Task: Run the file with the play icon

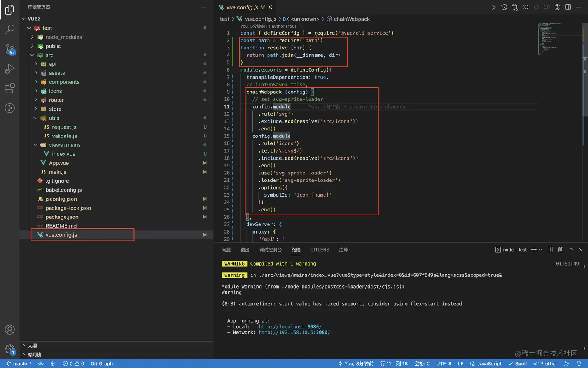Action: point(493,7)
